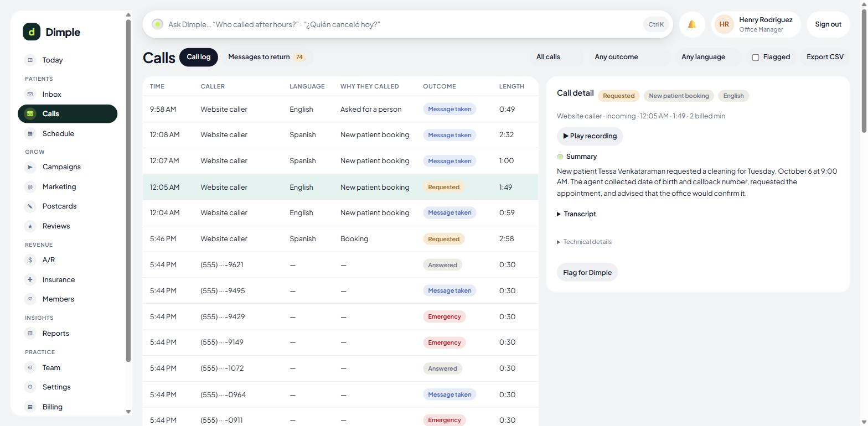Click the Insurance plus icon
Screen dimensions: 868x426
click(30, 279)
